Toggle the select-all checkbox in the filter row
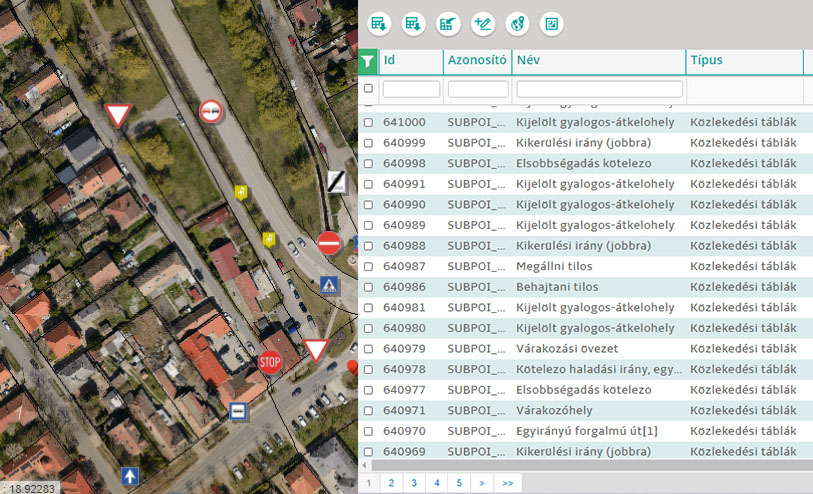The image size is (813, 494). click(x=368, y=89)
